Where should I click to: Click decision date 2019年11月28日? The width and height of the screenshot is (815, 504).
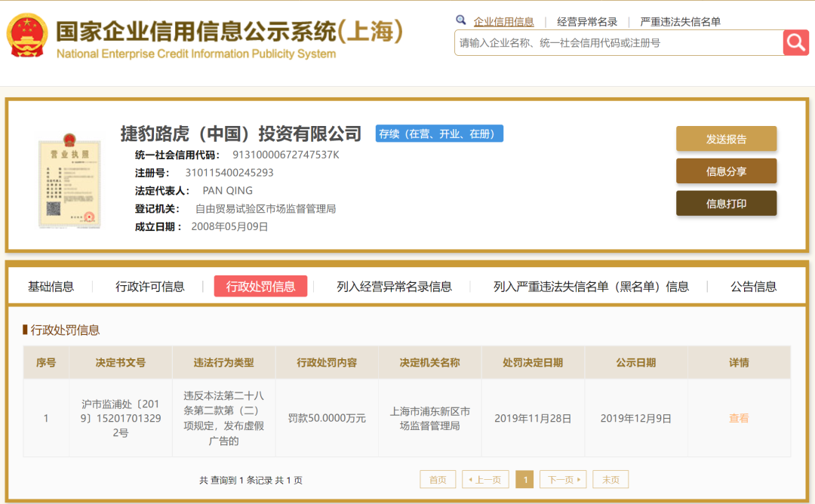[533, 418]
